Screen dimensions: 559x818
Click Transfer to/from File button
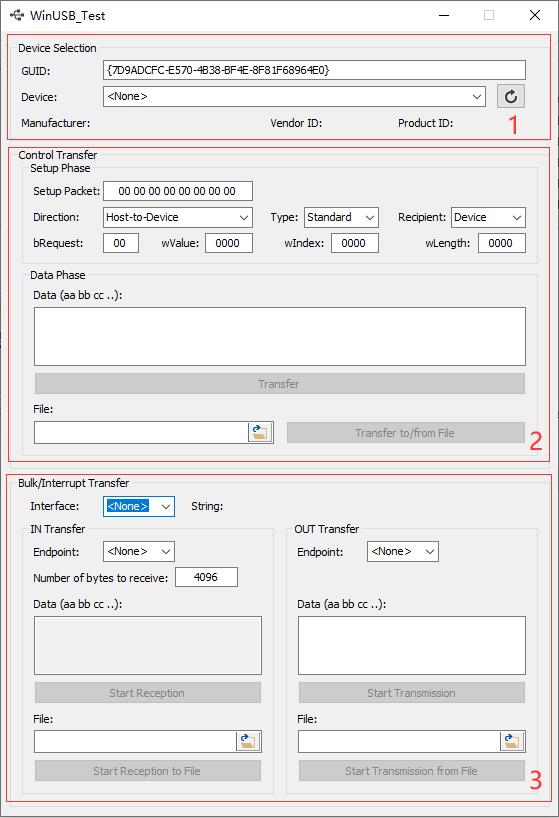(x=406, y=433)
